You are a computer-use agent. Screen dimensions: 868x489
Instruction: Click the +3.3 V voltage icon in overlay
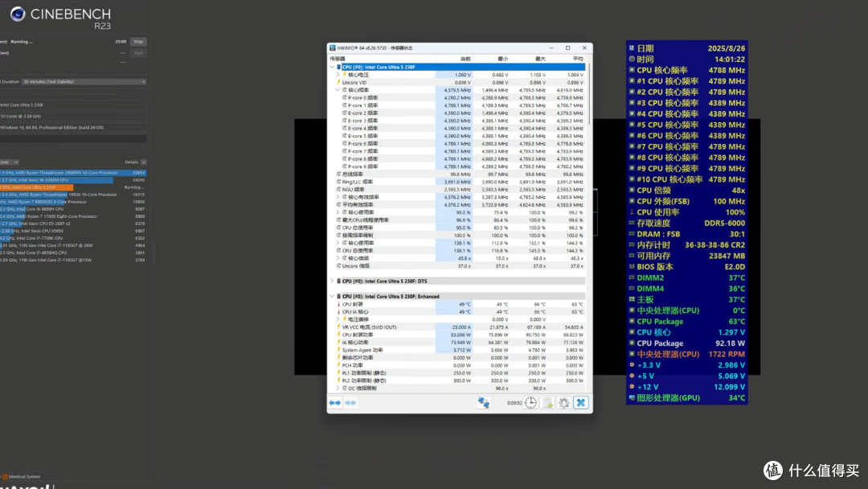[x=632, y=365]
